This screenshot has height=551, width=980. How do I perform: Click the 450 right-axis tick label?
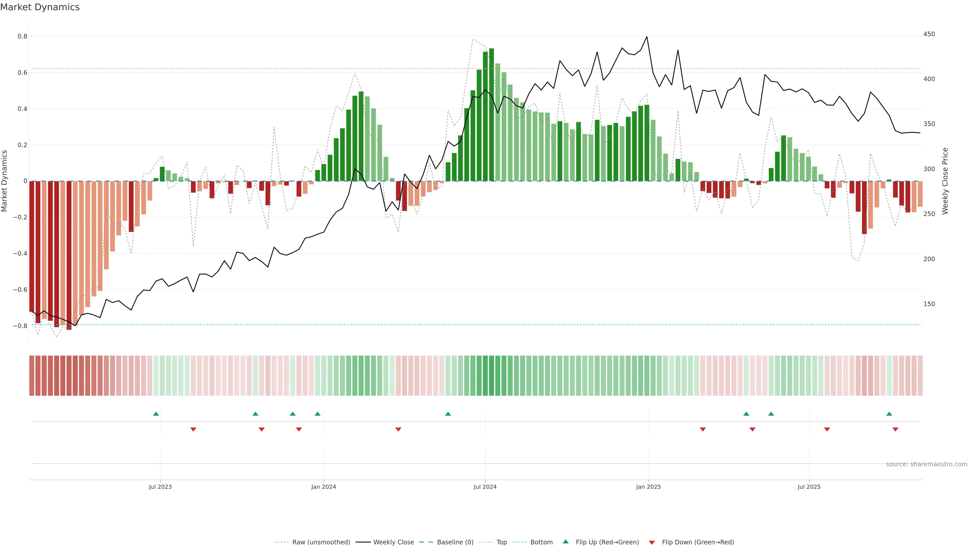929,34
